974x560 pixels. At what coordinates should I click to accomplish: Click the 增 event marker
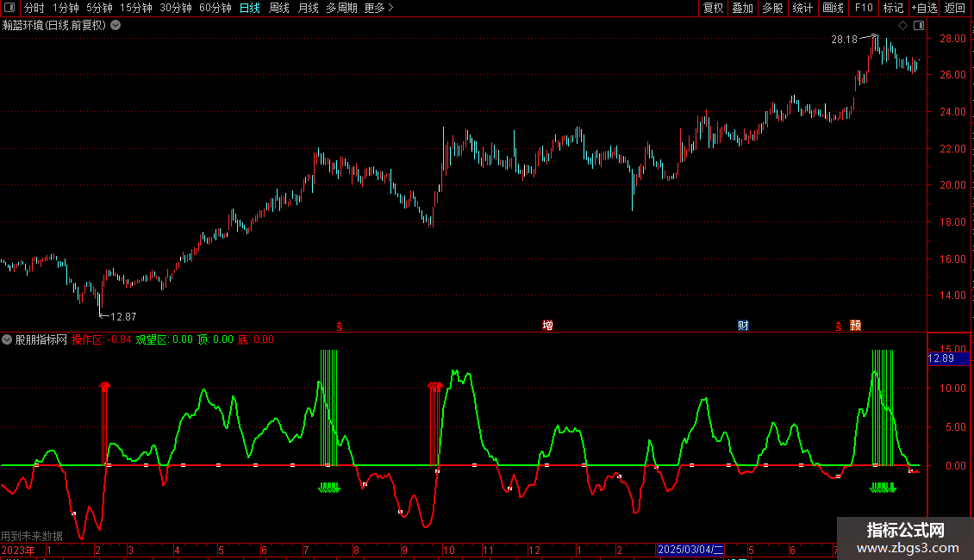tap(548, 326)
